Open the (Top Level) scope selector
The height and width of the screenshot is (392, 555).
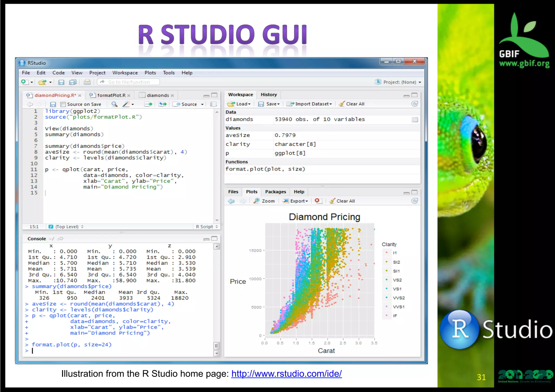(66, 227)
